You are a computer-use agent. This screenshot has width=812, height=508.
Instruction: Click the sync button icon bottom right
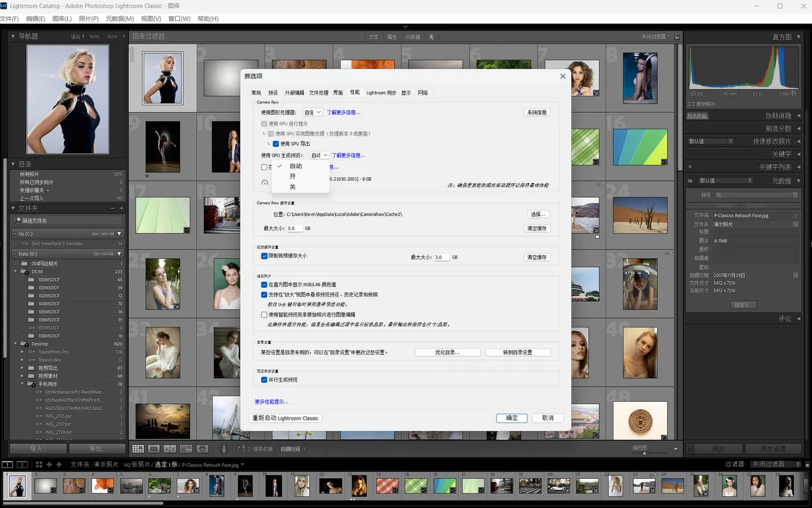690,449
